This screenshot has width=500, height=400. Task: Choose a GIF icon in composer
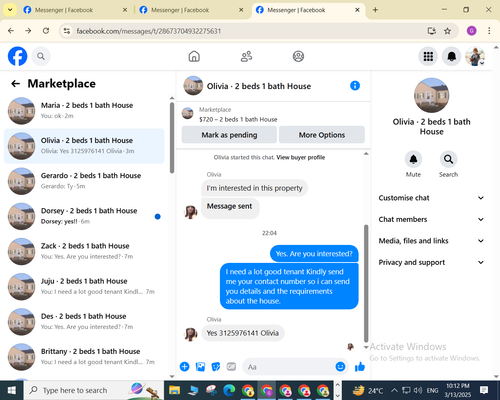coord(231,367)
